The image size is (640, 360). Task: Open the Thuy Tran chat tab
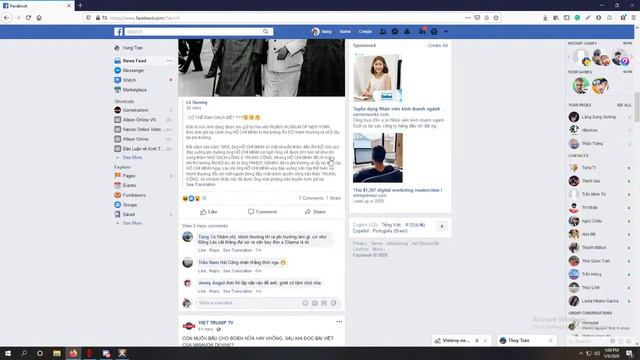coord(519,340)
